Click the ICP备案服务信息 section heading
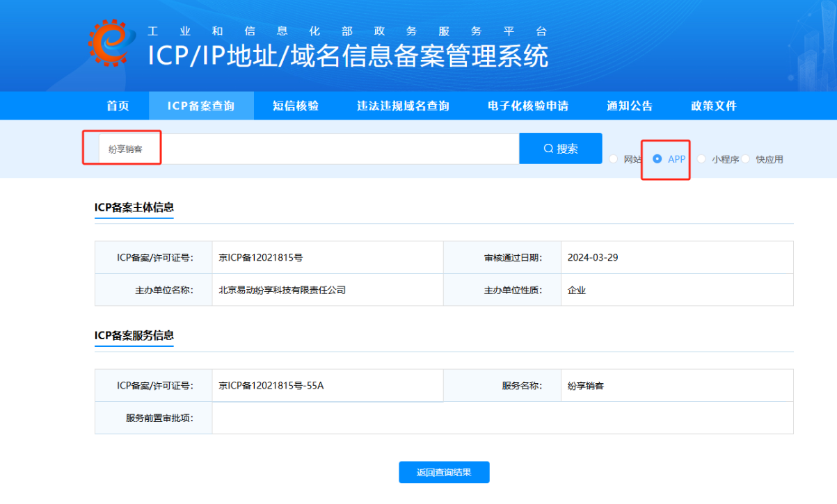 [134, 336]
